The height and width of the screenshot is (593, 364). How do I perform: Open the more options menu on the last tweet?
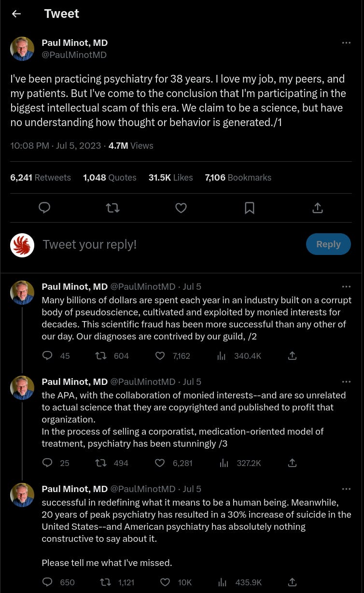[346, 489]
